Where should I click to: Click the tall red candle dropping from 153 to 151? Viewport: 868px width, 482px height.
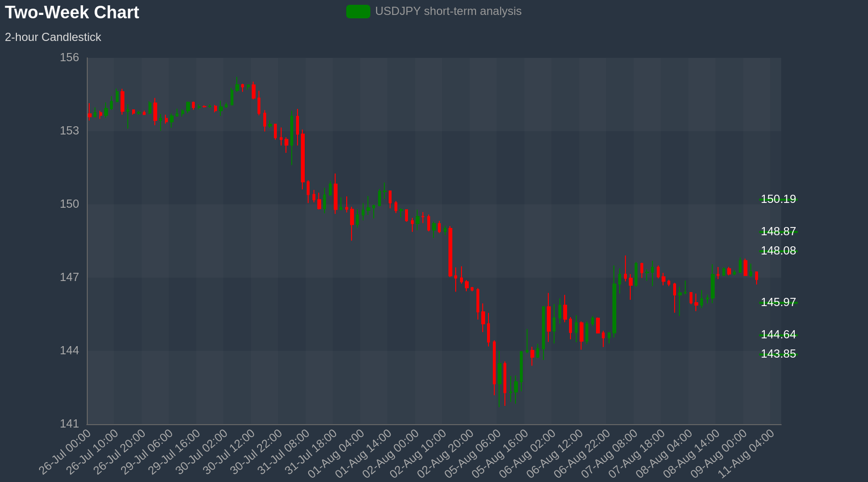303,158
